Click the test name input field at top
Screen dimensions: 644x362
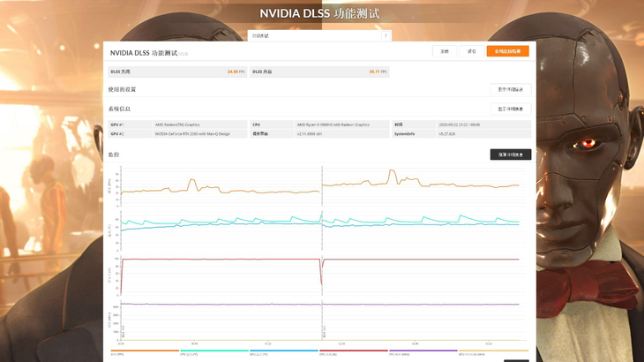(313, 35)
